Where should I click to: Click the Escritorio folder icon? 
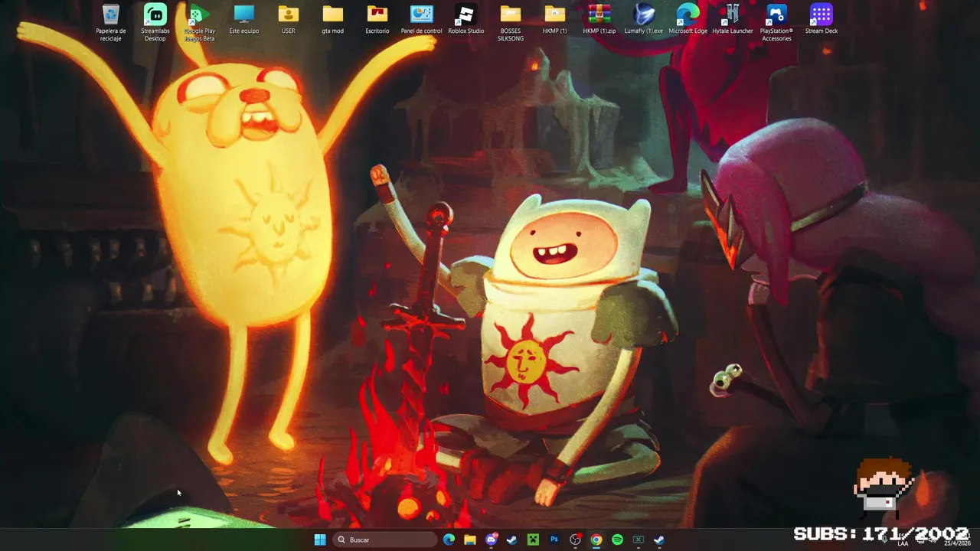coord(377,19)
